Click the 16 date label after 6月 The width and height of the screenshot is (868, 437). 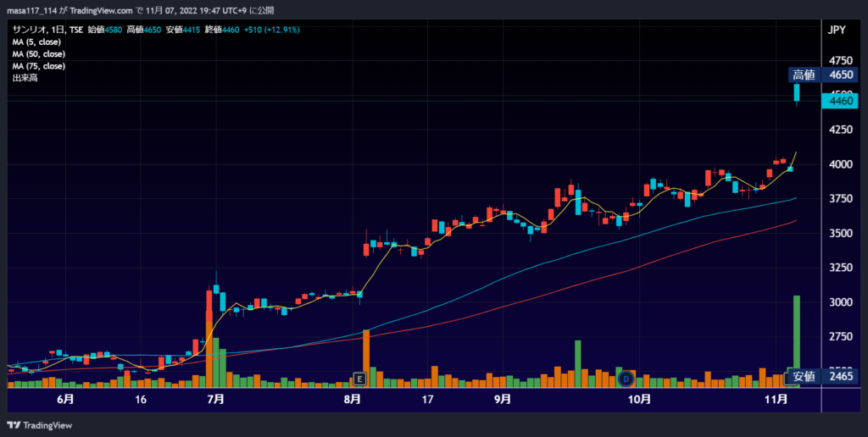pos(141,400)
